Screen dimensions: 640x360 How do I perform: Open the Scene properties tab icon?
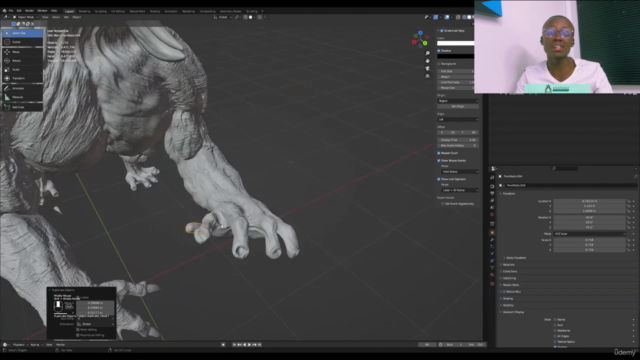coord(492,207)
